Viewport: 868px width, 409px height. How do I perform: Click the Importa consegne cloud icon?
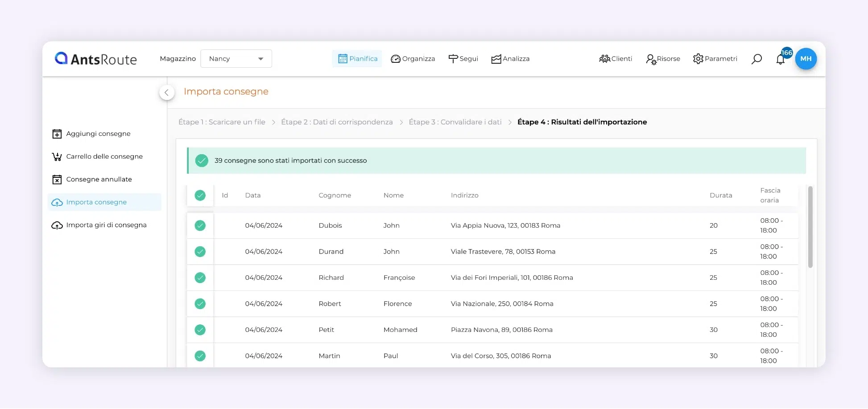[x=57, y=203]
